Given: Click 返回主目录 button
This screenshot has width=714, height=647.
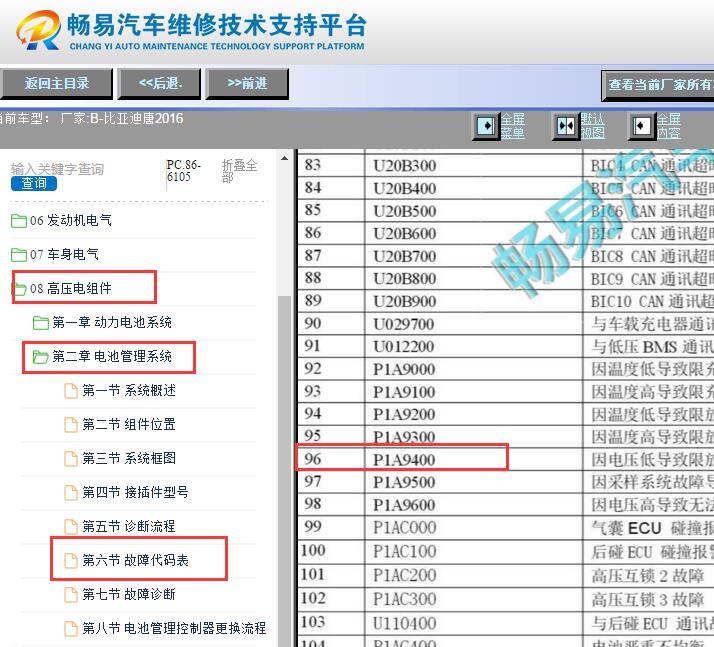Looking at the screenshot, I should (x=56, y=84).
